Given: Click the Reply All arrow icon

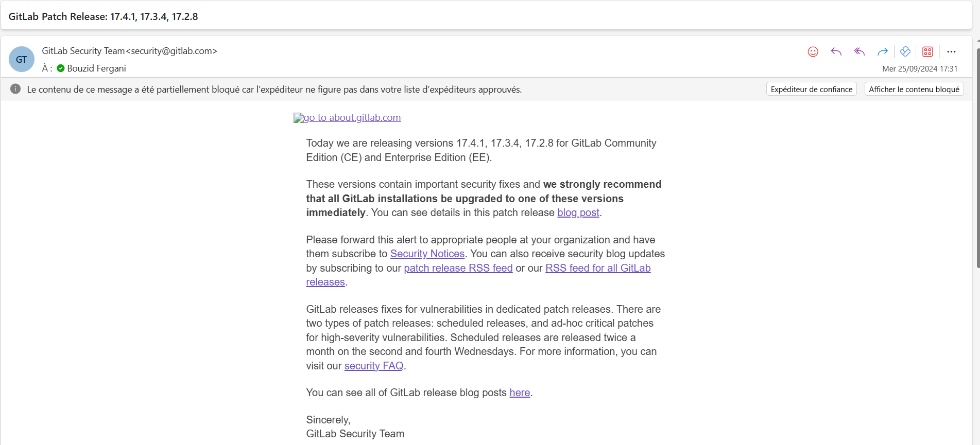Looking at the screenshot, I should (x=859, y=51).
